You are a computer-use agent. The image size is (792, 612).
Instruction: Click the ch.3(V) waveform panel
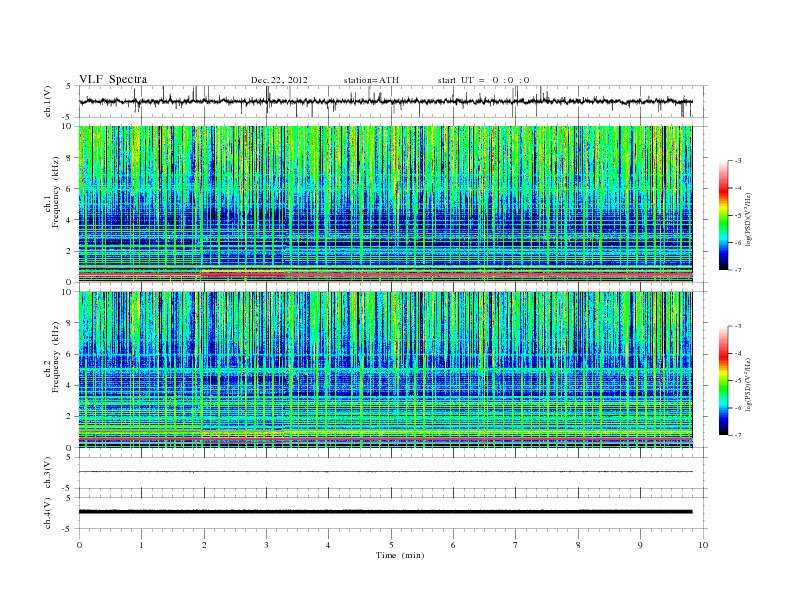pyautogui.click(x=390, y=471)
